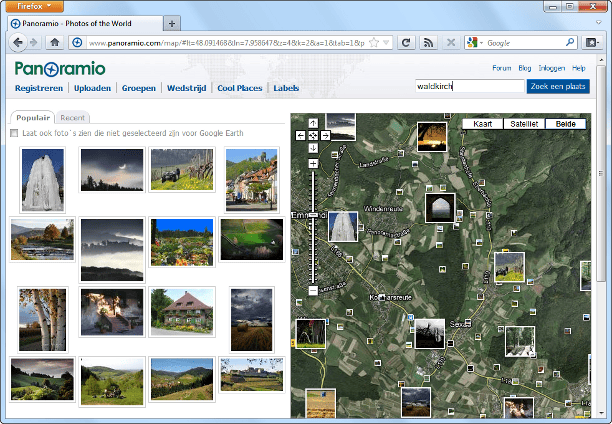Open the Help link

(x=578, y=68)
